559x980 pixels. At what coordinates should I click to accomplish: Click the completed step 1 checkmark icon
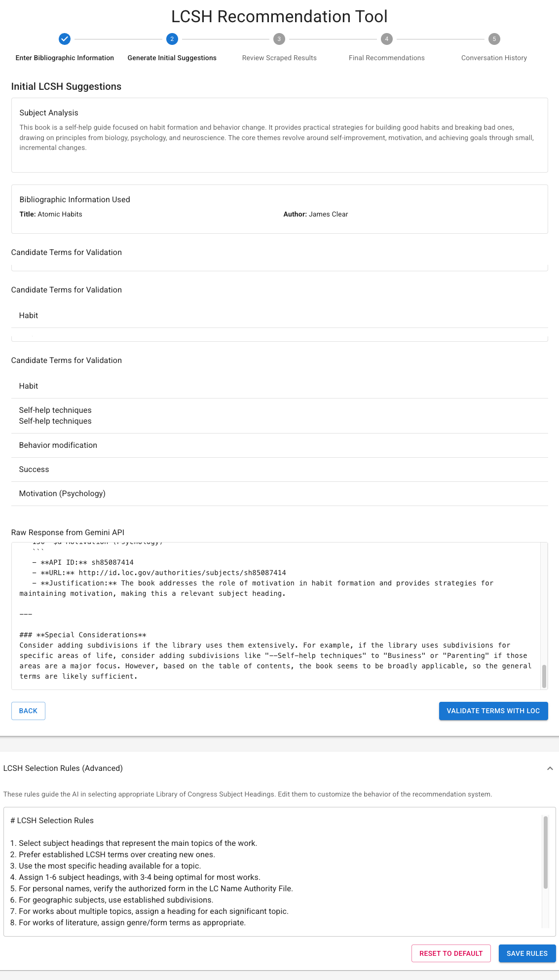[65, 39]
